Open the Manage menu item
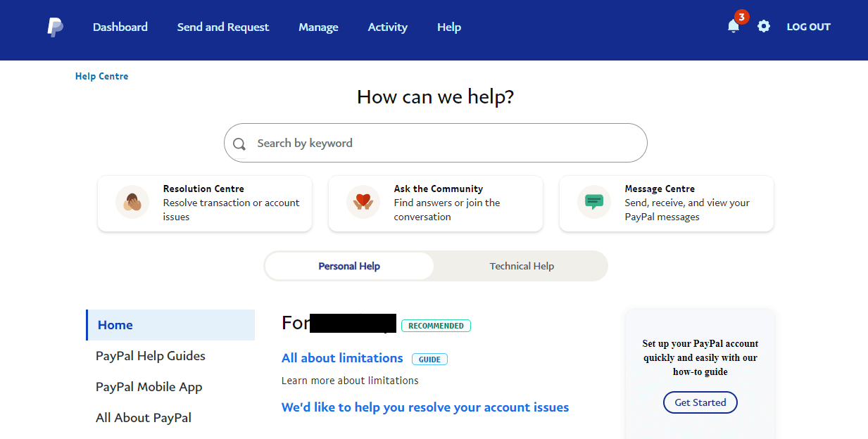868x439 pixels. pyautogui.click(x=318, y=27)
